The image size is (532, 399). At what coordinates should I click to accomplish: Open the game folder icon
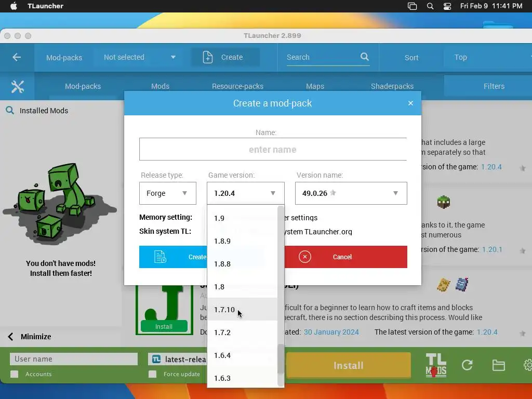[x=498, y=365]
